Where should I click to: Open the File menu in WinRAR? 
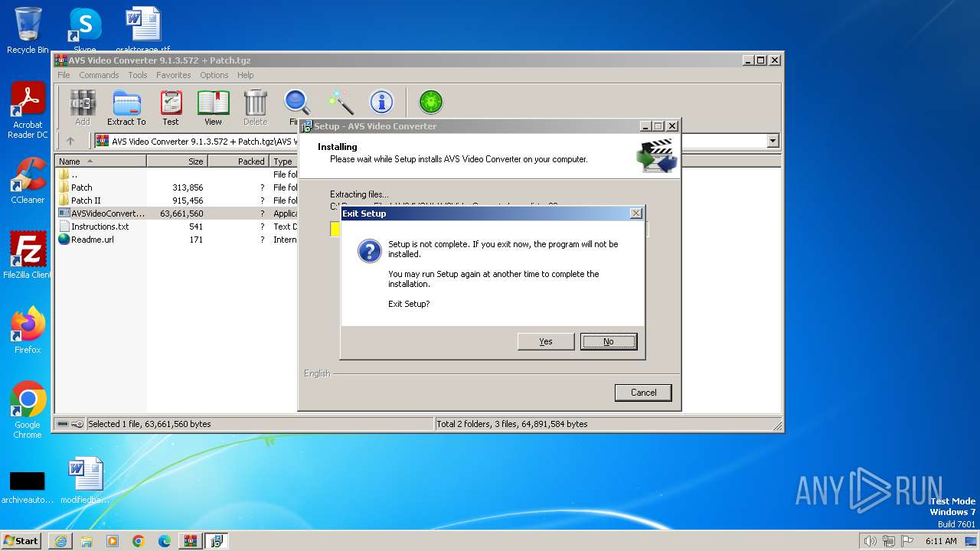(x=64, y=75)
